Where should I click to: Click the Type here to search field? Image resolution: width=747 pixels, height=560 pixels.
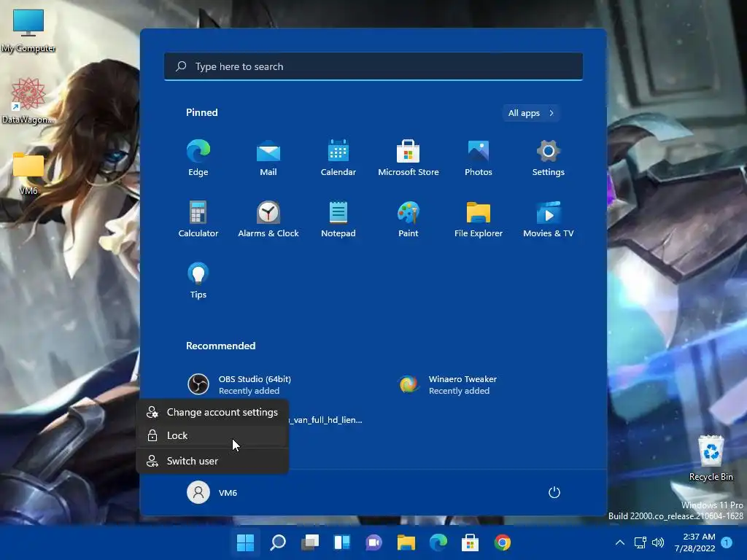coord(373,66)
